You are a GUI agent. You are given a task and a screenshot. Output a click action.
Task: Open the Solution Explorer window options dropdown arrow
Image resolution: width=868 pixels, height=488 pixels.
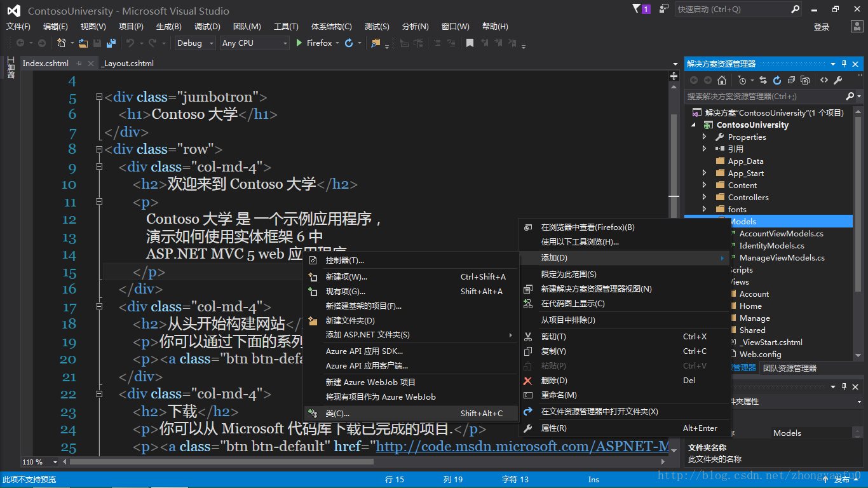click(833, 64)
